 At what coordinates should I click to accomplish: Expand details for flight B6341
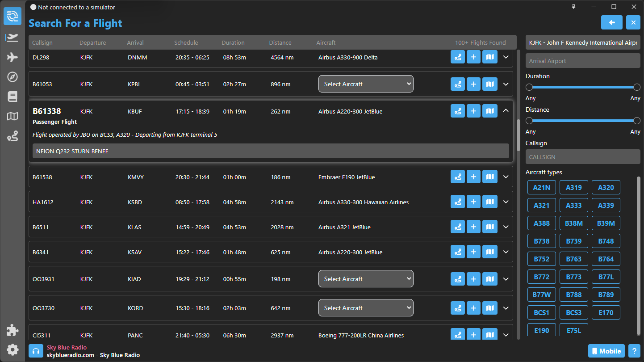pyautogui.click(x=506, y=252)
